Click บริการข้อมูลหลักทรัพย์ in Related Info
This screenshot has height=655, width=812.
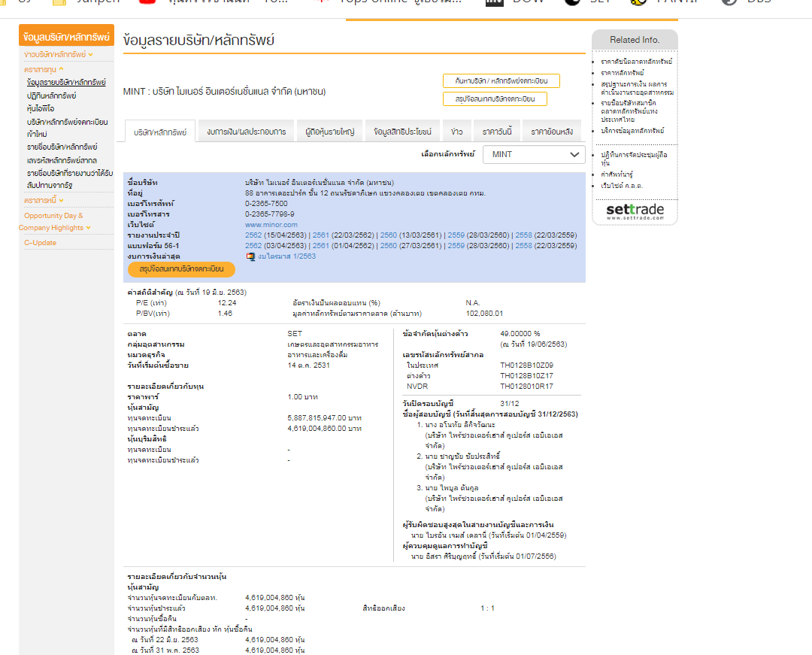(x=632, y=131)
